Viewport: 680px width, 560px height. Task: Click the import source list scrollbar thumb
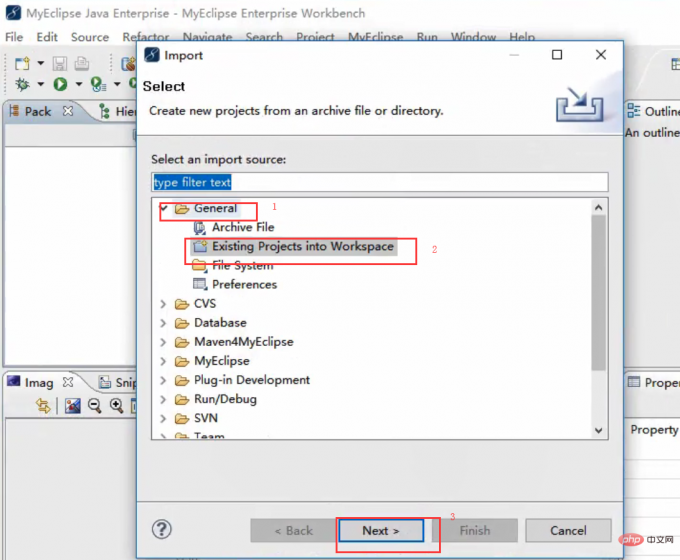598,293
